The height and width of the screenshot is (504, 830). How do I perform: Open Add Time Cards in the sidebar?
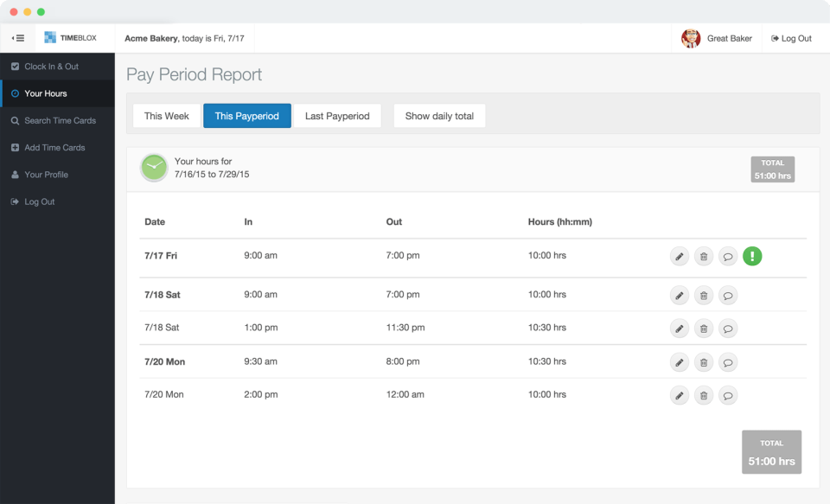pyautogui.click(x=54, y=148)
